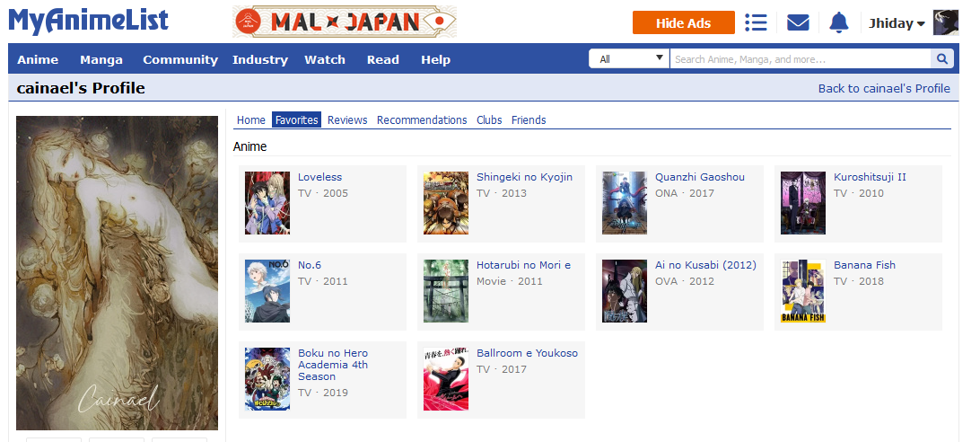Click the Ballroom e Youkoso cover thumbnail
The image size is (980, 442).
click(x=446, y=379)
